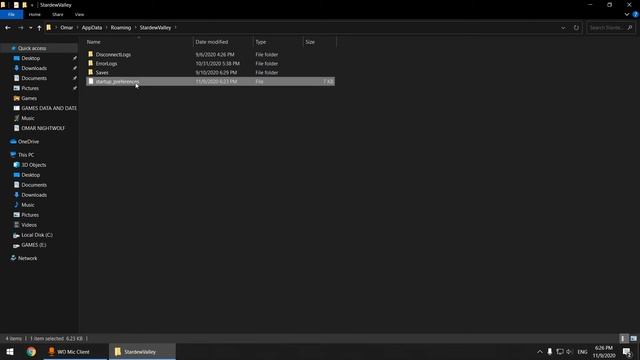Open Music under Quick access

pyautogui.click(x=28, y=118)
